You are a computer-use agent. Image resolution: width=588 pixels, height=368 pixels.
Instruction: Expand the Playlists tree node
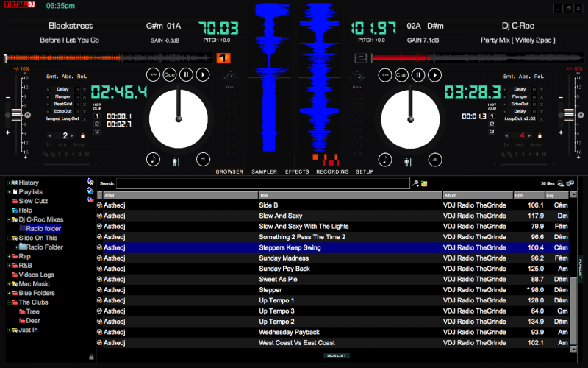pyautogui.click(x=9, y=192)
